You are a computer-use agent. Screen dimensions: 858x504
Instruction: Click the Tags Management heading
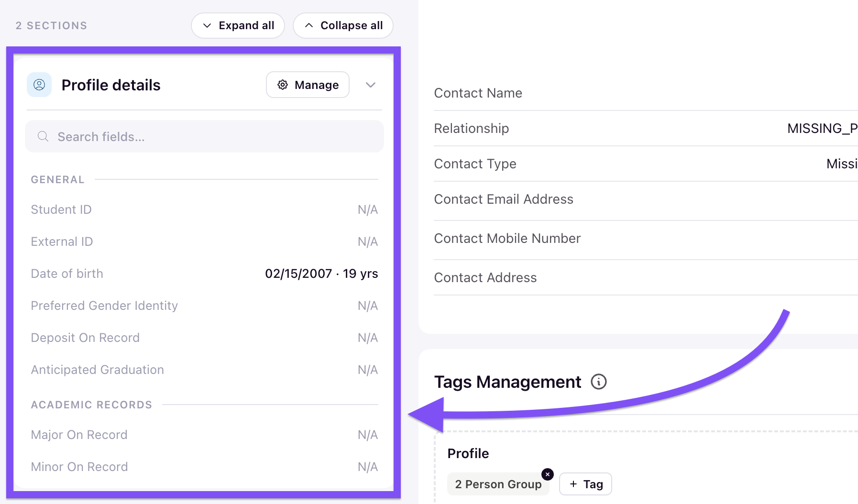tap(508, 382)
